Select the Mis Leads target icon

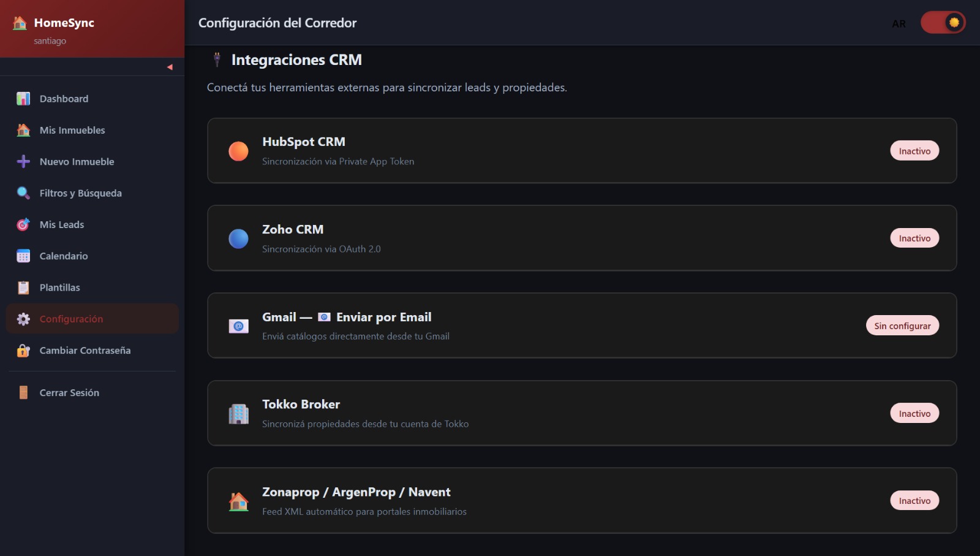pos(23,224)
